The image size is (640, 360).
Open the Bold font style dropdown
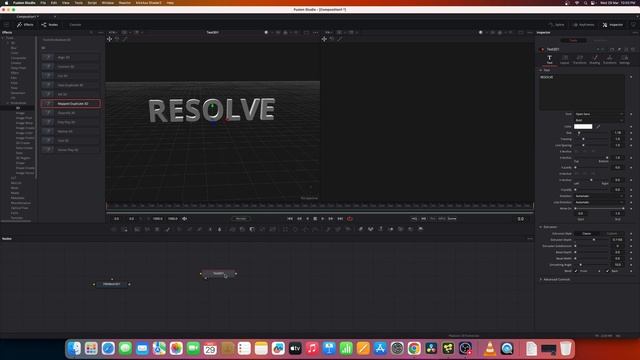pos(599,120)
